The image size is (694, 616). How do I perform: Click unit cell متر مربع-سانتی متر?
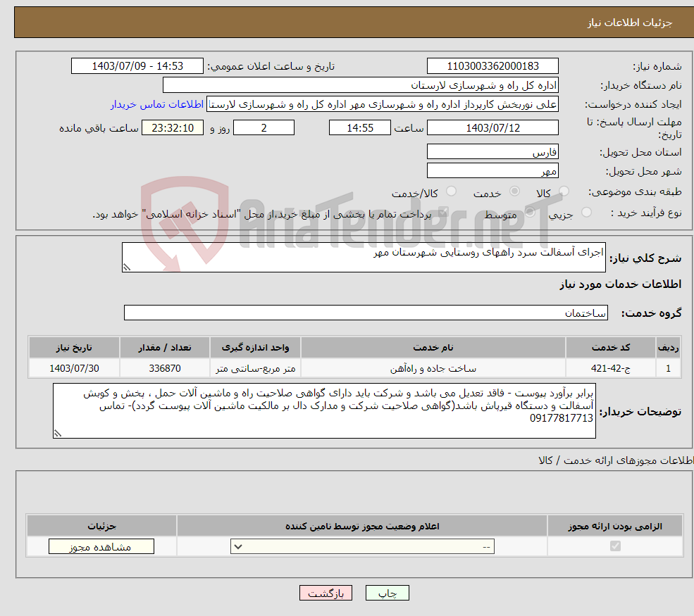pyautogui.click(x=255, y=368)
